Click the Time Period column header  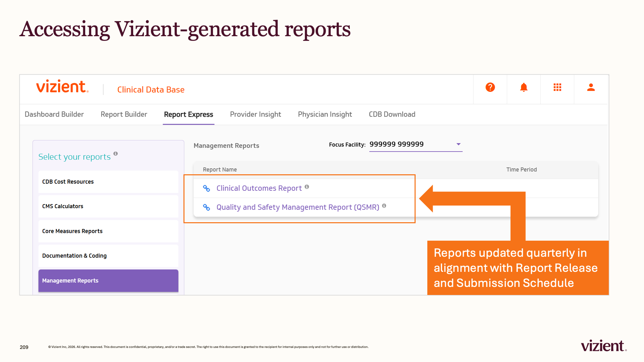click(x=522, y=170)
